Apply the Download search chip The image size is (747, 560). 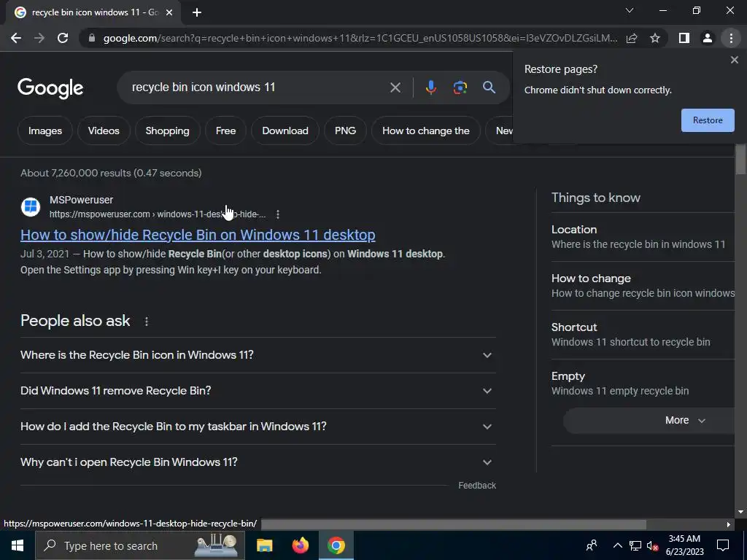[285, 131]
